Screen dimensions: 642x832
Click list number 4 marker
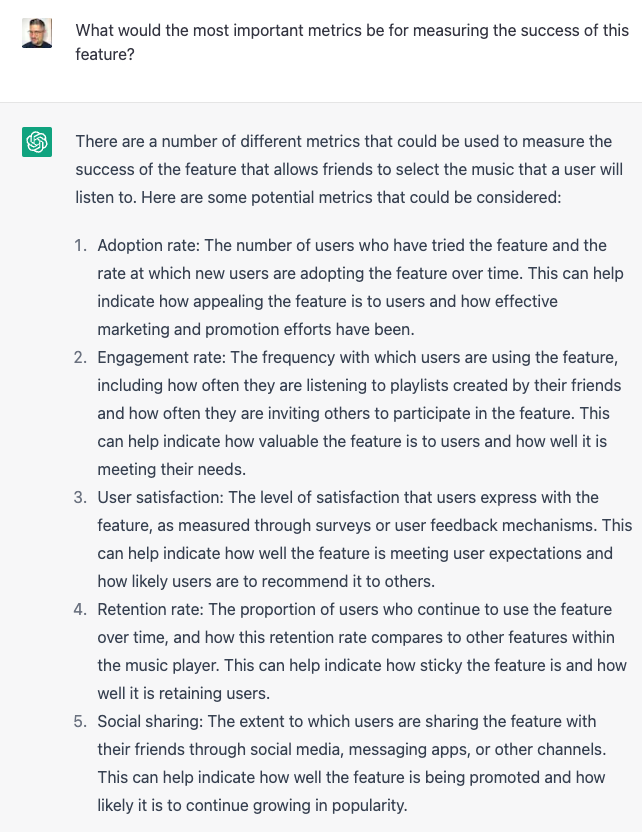coord(80,609)
